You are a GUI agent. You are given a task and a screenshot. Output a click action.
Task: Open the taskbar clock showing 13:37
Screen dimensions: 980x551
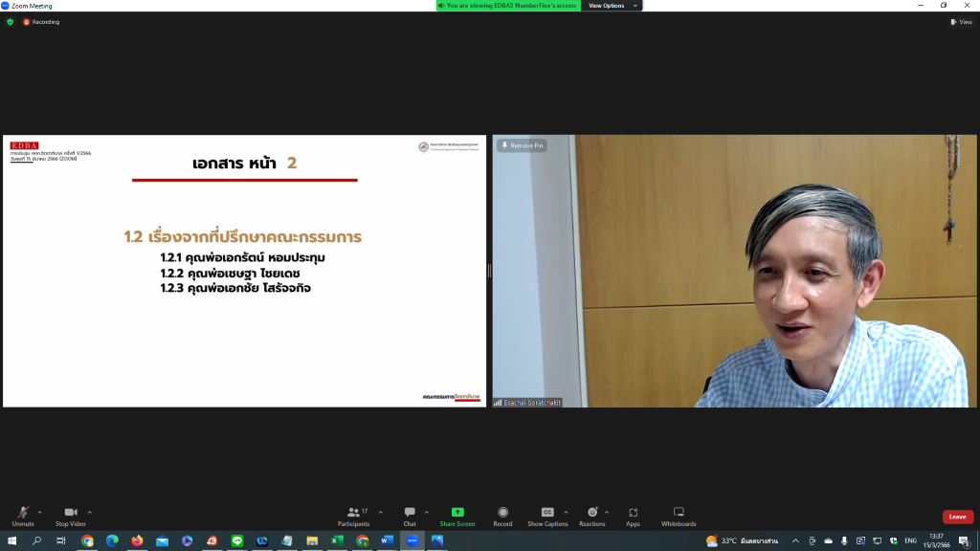936,541
